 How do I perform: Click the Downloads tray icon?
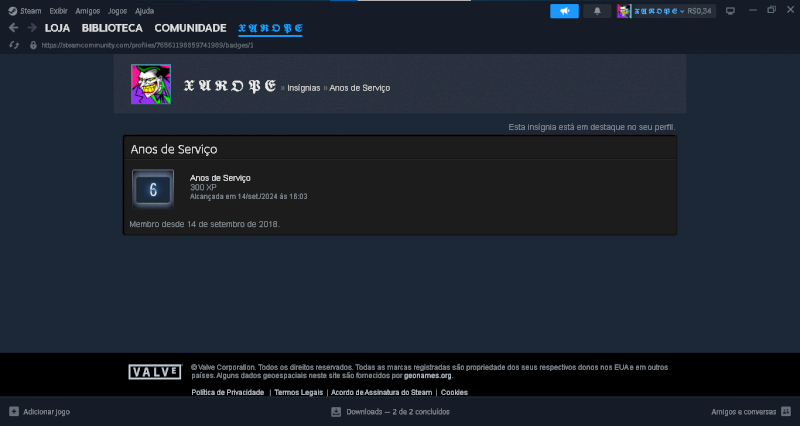(x=336, y=412)
